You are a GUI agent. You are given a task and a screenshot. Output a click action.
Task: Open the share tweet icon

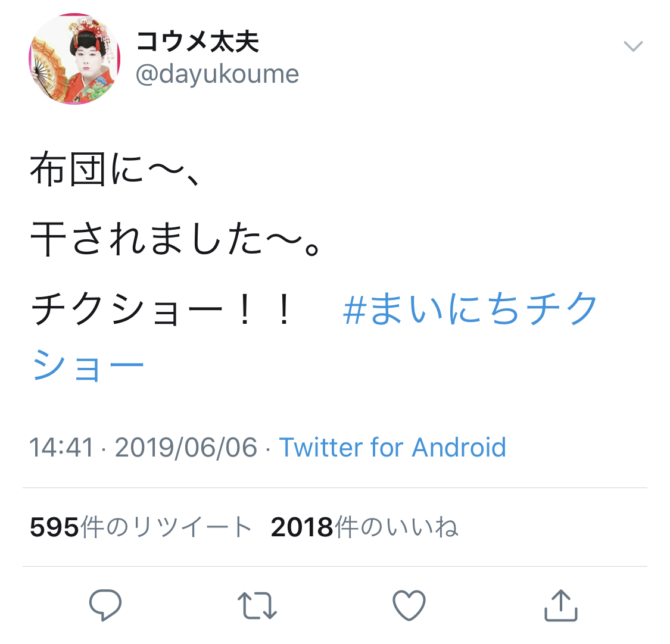(560, 605)
